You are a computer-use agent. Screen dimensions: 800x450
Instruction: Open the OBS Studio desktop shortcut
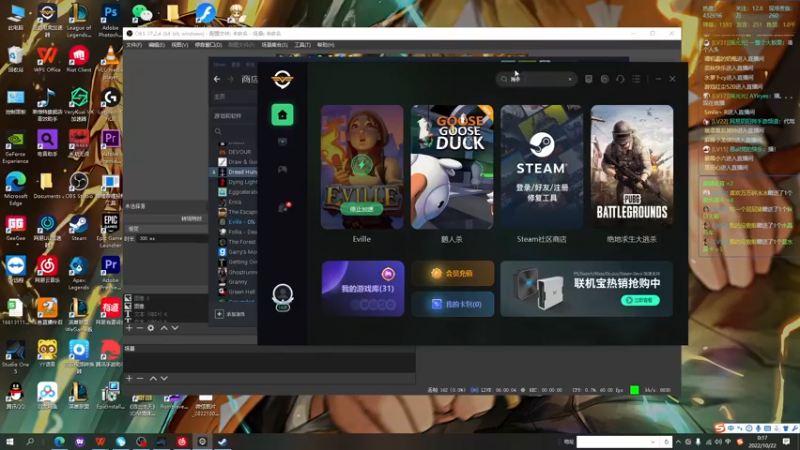pyautogui.click(x=79, y=186)
